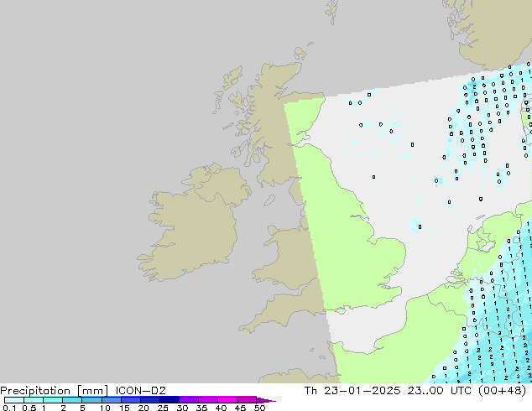Click the 1–2 mm legend color box
This screenshot has height=411, width=532.
[x=53, y=400]
